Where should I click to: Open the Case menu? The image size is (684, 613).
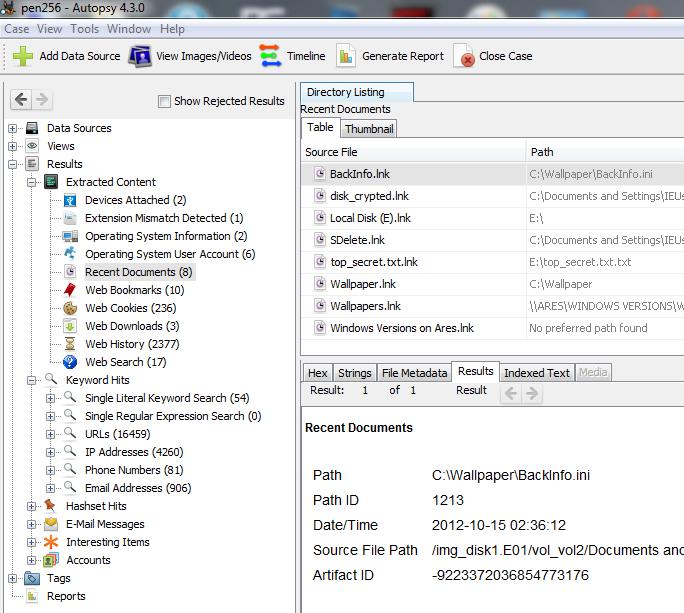pos(17,29)
